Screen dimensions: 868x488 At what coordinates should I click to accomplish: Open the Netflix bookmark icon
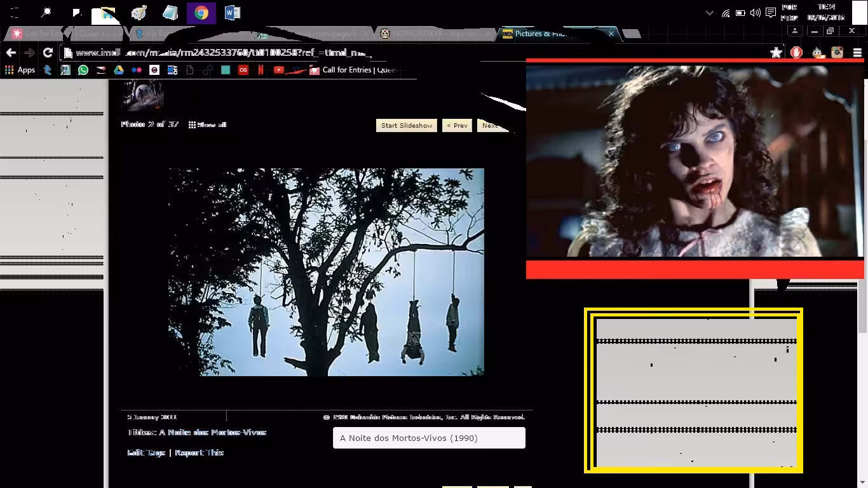pyautogui.click(x=261, y=70)
